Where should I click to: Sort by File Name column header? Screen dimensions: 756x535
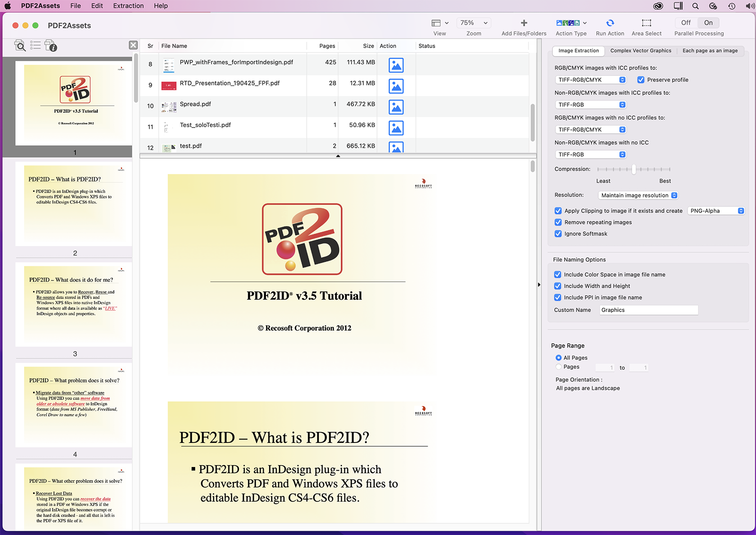[x=232, y=46]
